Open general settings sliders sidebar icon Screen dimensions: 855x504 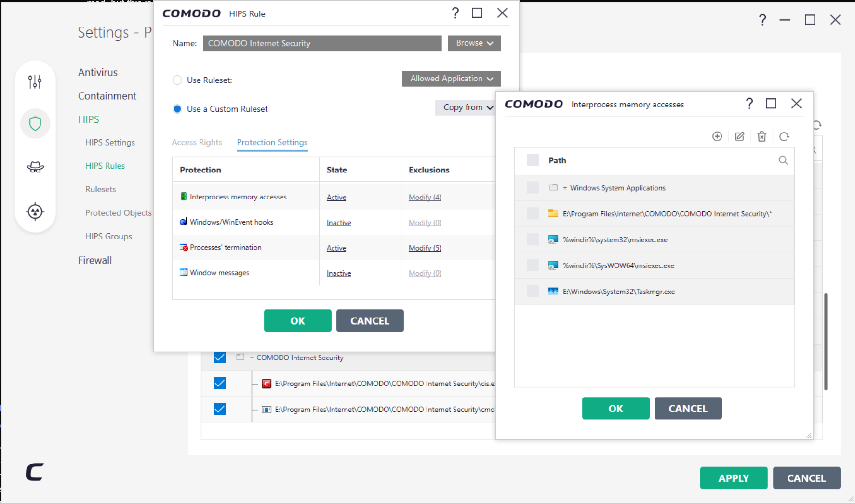[35, 81]
